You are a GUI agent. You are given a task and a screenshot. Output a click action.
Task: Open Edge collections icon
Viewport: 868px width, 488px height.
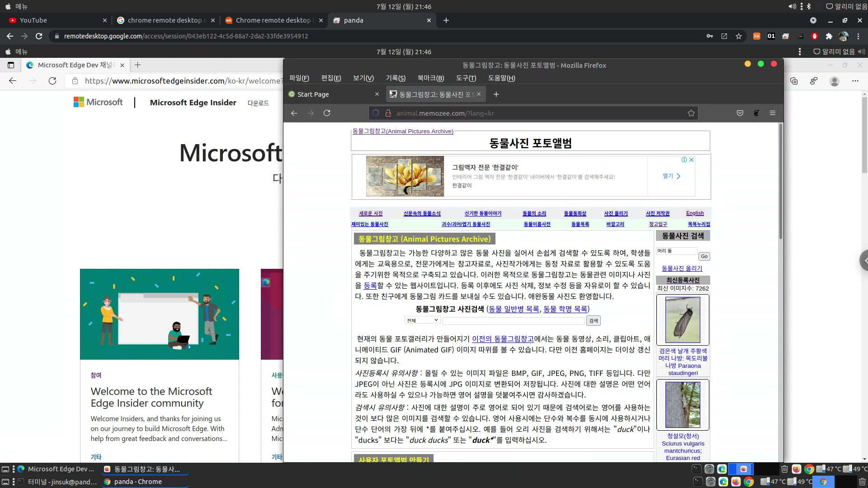[x=794, y=81]
